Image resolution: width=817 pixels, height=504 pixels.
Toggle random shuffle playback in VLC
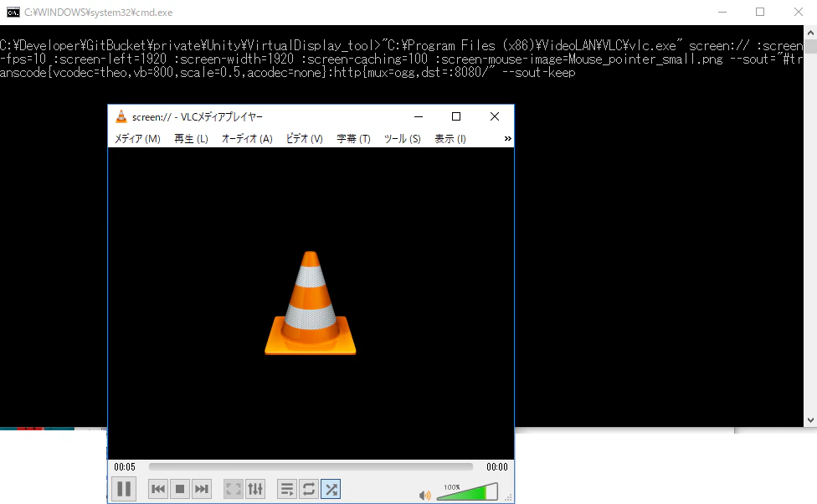click(x=331, y=489)
